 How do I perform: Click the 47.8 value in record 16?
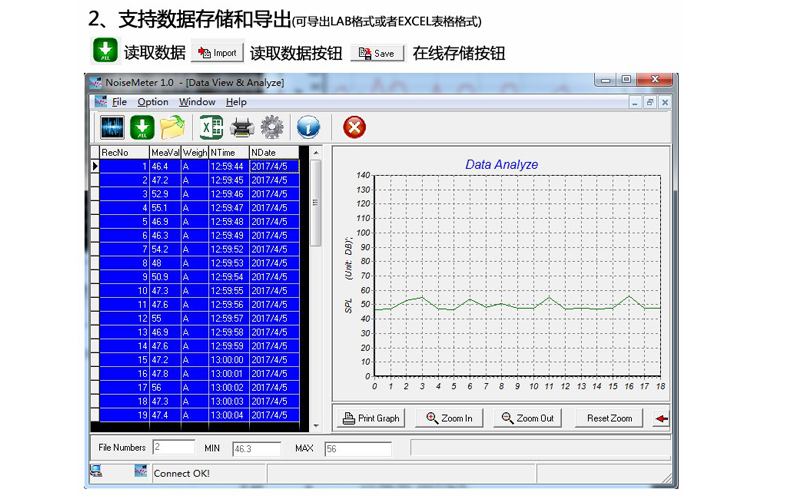[x=165, y=374]
